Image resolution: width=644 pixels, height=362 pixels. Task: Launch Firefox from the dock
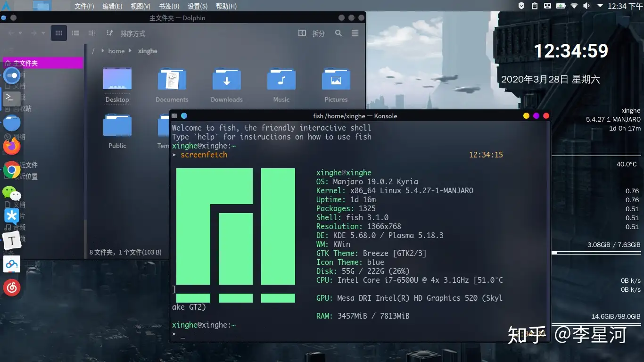[12, 146]
